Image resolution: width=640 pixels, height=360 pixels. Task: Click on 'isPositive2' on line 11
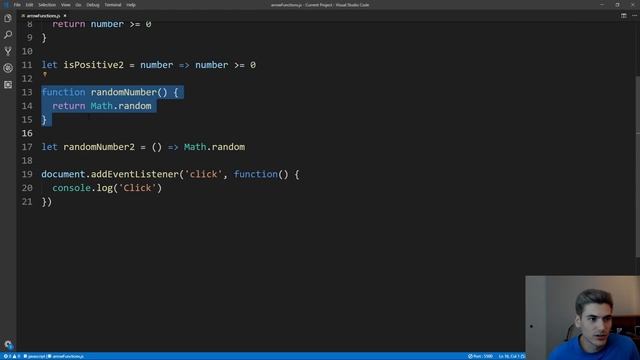pos(93,65)
